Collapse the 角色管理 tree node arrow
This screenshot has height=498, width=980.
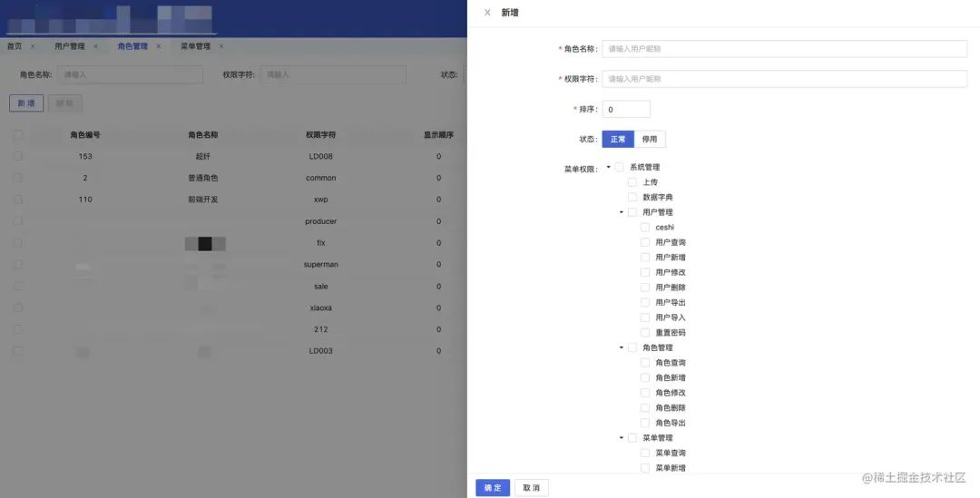tap(622, 347)
